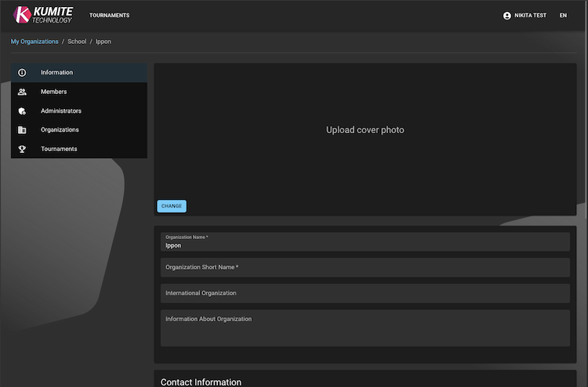The height and width of the screenshot is (387, 588).
Task: Click into Organization Short Name field
Action: (365, 267)
